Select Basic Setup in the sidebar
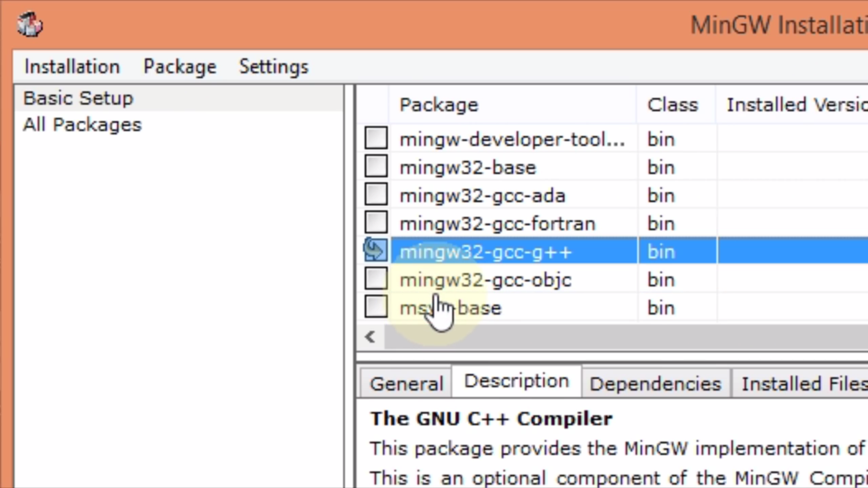The image size is (868, 488). (x=78, y=98)
